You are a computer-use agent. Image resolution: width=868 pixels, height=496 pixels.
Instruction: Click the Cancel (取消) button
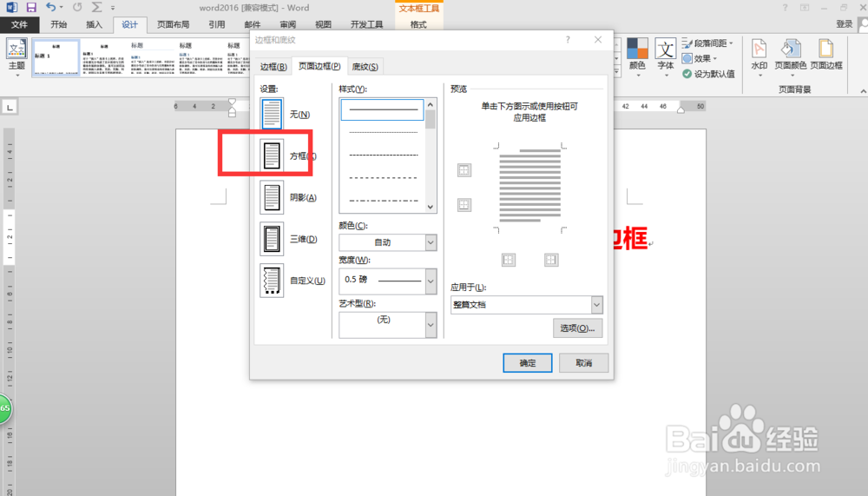click(583, 363)
